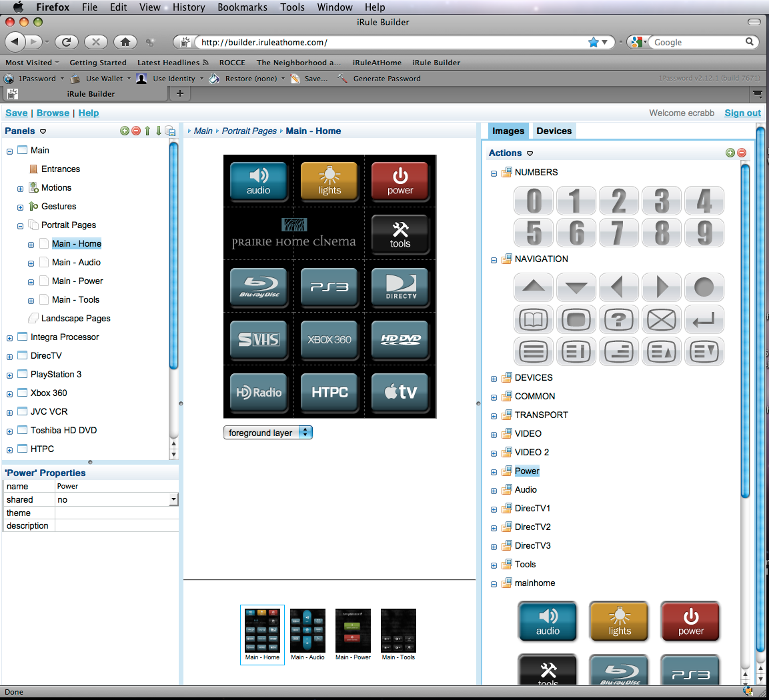This screenshot has height=700, width=769.
Task: Expand the Motions tree node
Action: point(20,189)
